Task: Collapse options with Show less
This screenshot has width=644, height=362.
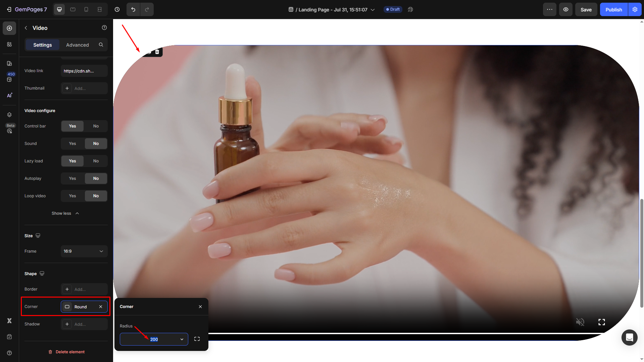Action: pos(65,213)
